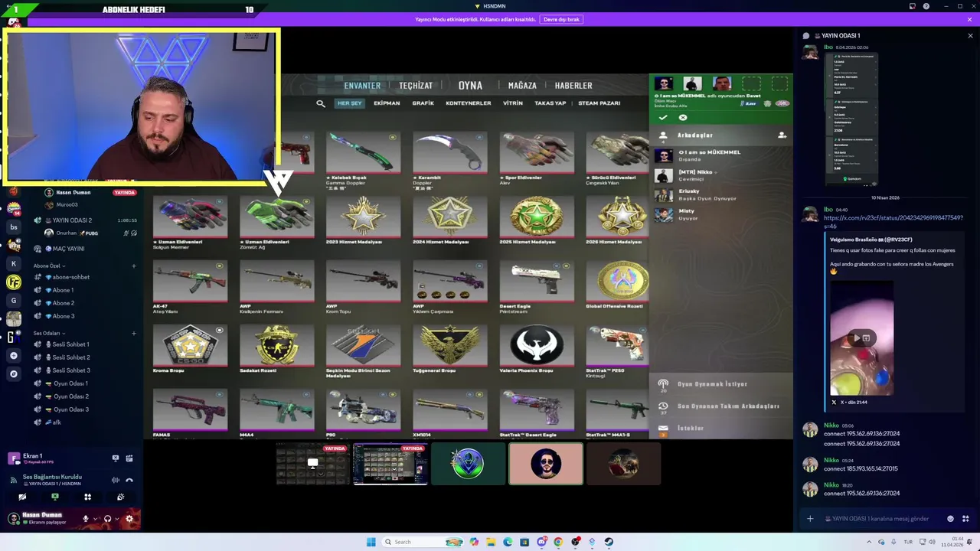Screen dimensions: 980x551
Task: Open the soundboard icon in the voice panel
Action: [x=120, y=497]
